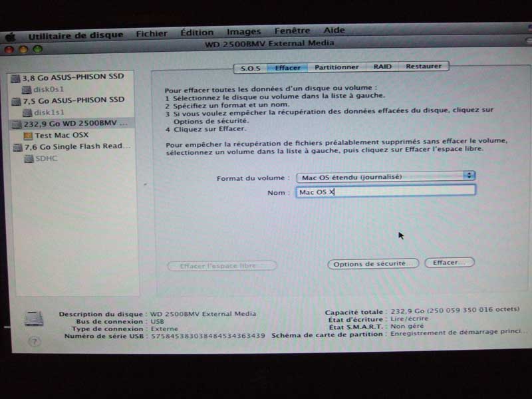Select the 232,9 Go WD 2500BMV row

click(x=73, y=124)
